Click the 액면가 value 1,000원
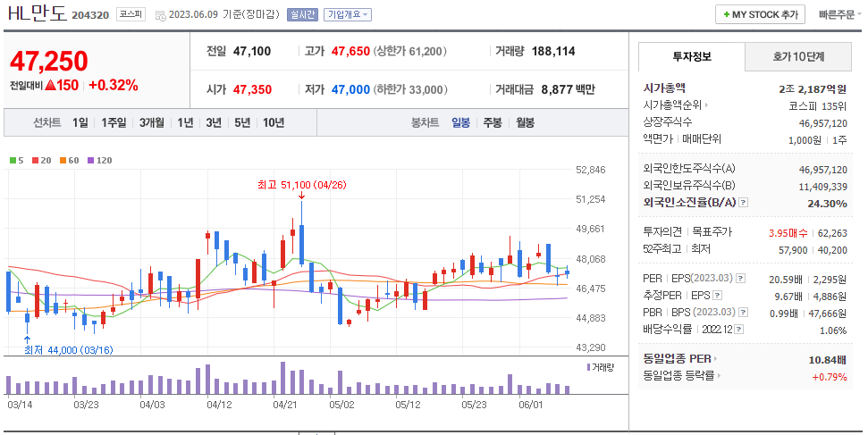The width and height of the screenshot is (868, 435). (x=805, y=140)
